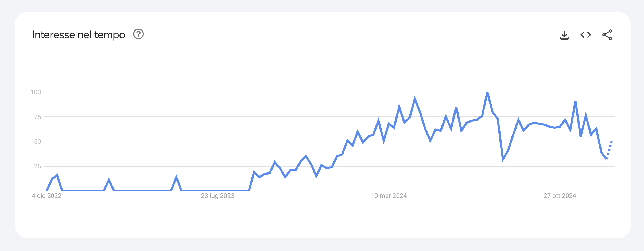Image resolution: width=644 pixels, height=251 pixels.
Task: Select the "23 lug 2023" axis label
Action: [x=218, y=196]
